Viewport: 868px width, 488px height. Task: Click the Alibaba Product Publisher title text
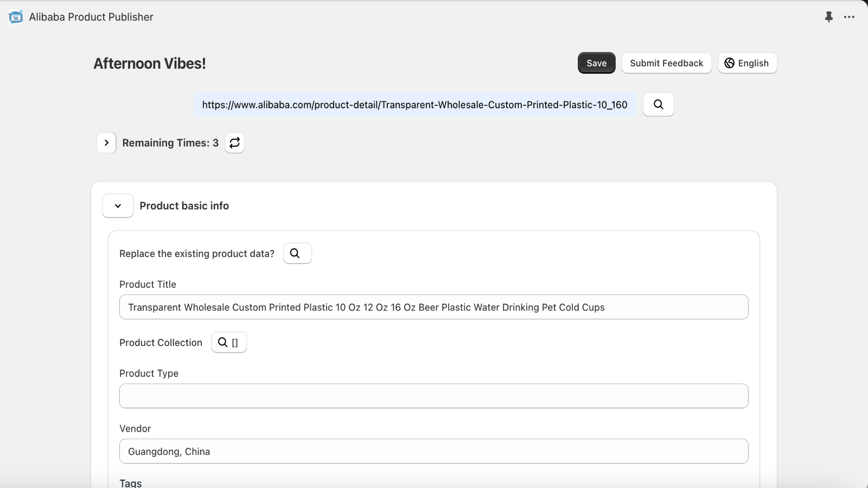tap(91, 17)
